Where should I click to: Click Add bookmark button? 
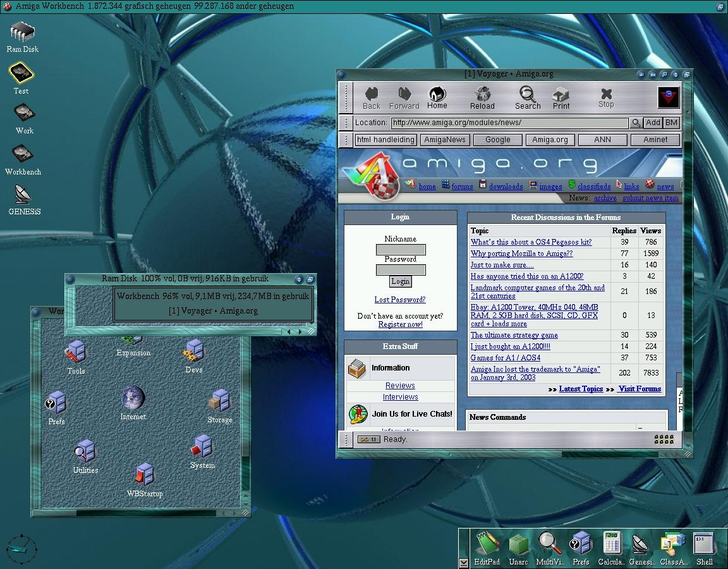pyautogui.click(x=653, y=123)
